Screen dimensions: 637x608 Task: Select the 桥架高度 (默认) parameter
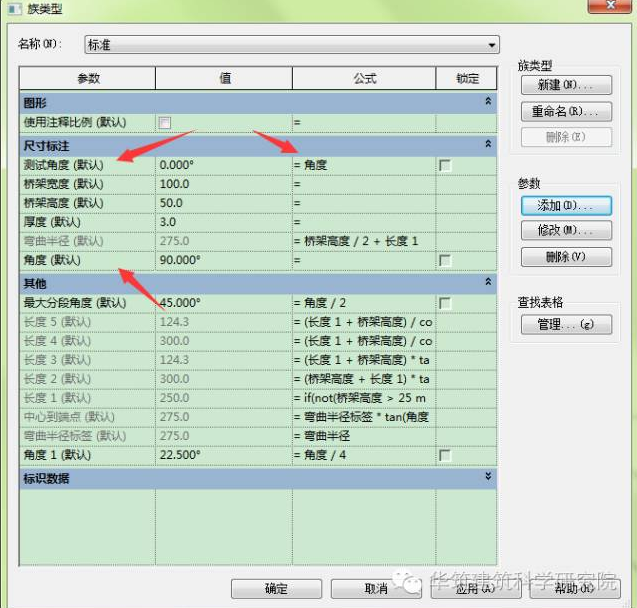click(x=87, y=203)
